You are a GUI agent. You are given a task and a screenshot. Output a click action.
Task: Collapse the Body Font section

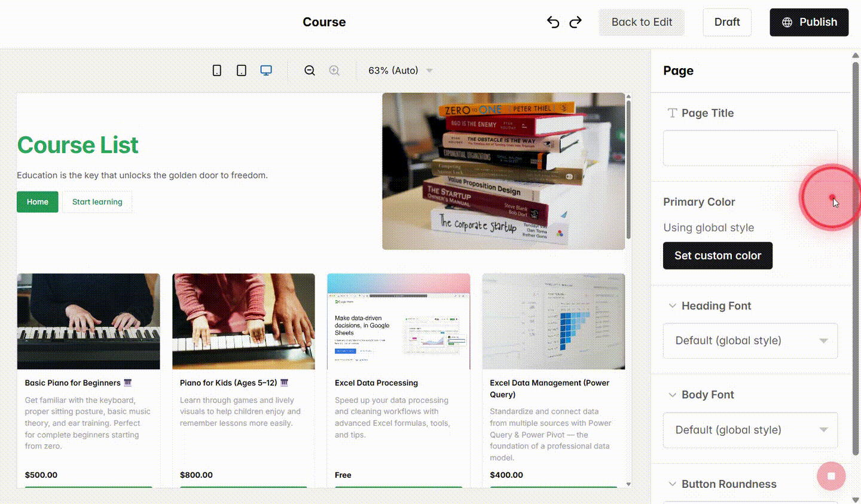(x=673, y=395)
